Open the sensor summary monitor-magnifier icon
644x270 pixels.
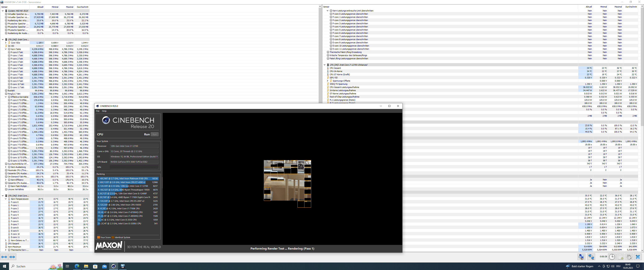[x=581, y=257]
